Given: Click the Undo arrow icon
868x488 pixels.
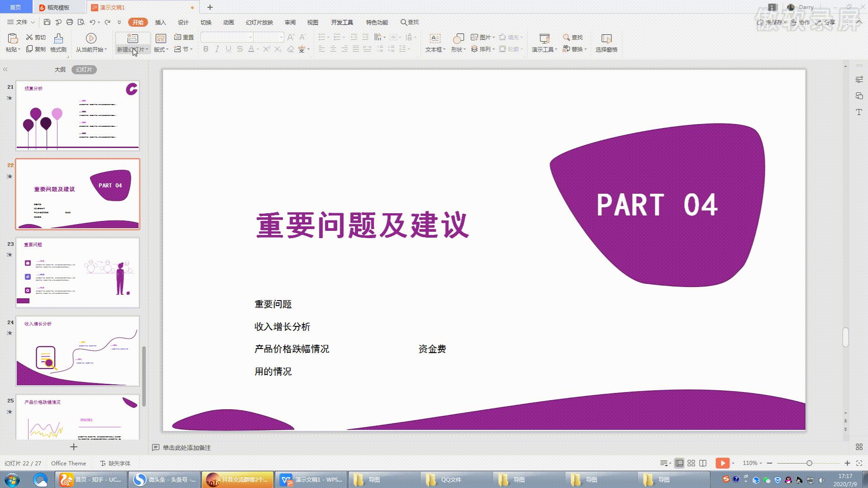Looking at the screenshot, I should 92,22.
